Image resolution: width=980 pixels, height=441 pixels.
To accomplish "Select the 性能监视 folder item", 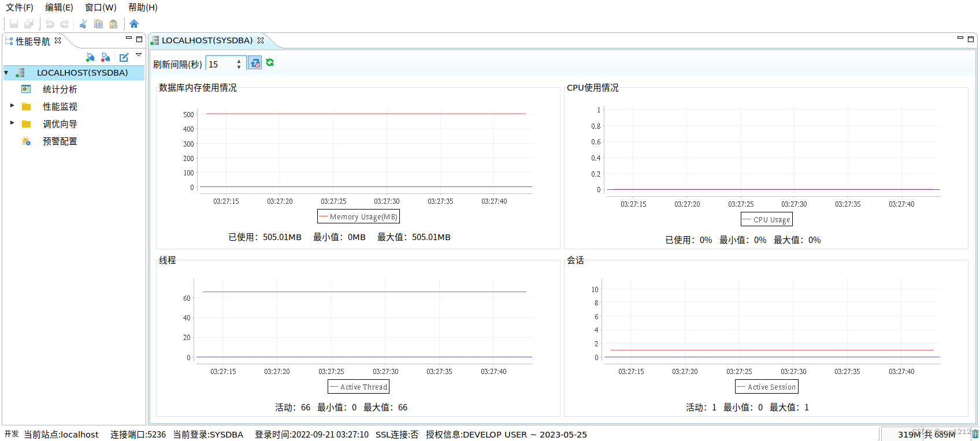I will [x=60, y=107].
